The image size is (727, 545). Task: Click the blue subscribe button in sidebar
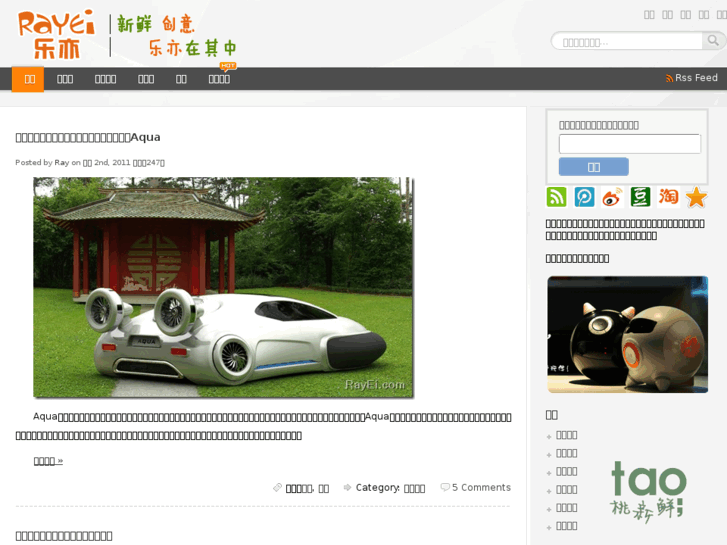pyautogui.click(x=593, y=167)
